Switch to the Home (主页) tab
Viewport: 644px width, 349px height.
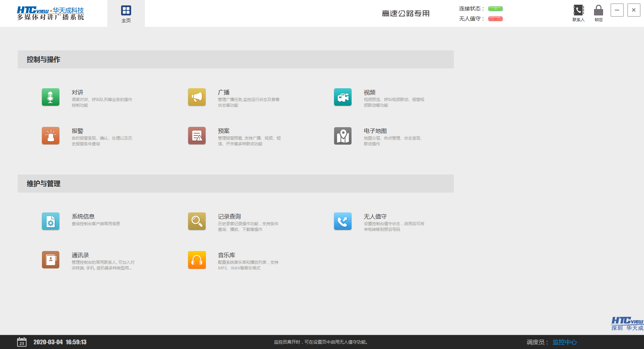pyautogui.click(x=126, y=13)
